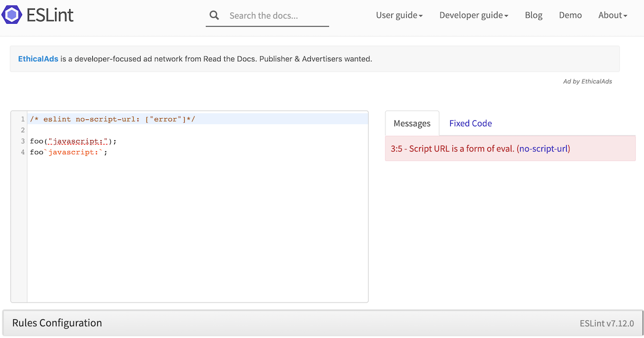The height and width of the screenshot is (338, 644).
Task: Click the line number 1 in gutter
Action: [x=23, y=119]
